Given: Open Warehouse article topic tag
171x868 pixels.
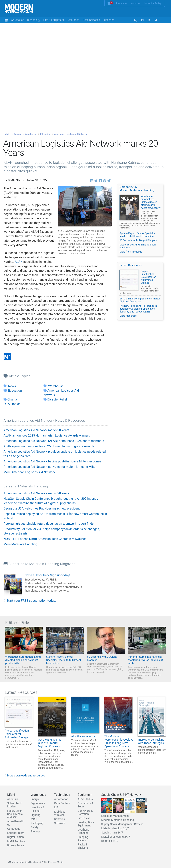Looking at the screenshot, I should click(56, 386).
